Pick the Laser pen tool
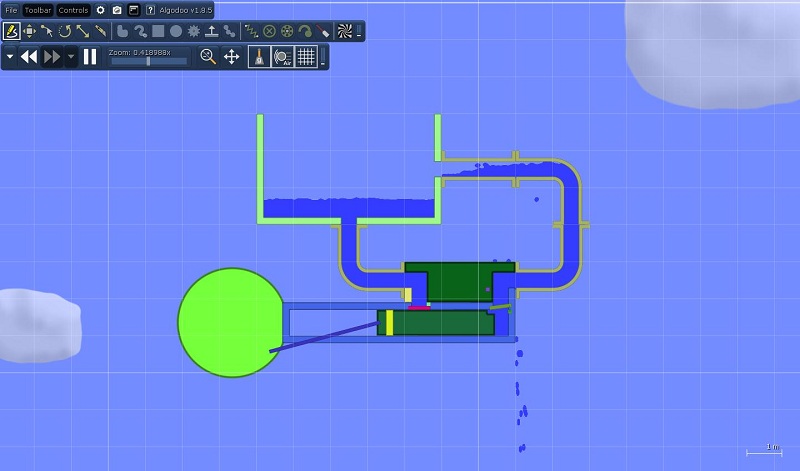This screenshot has width=800, height=471. click(324, 31)
